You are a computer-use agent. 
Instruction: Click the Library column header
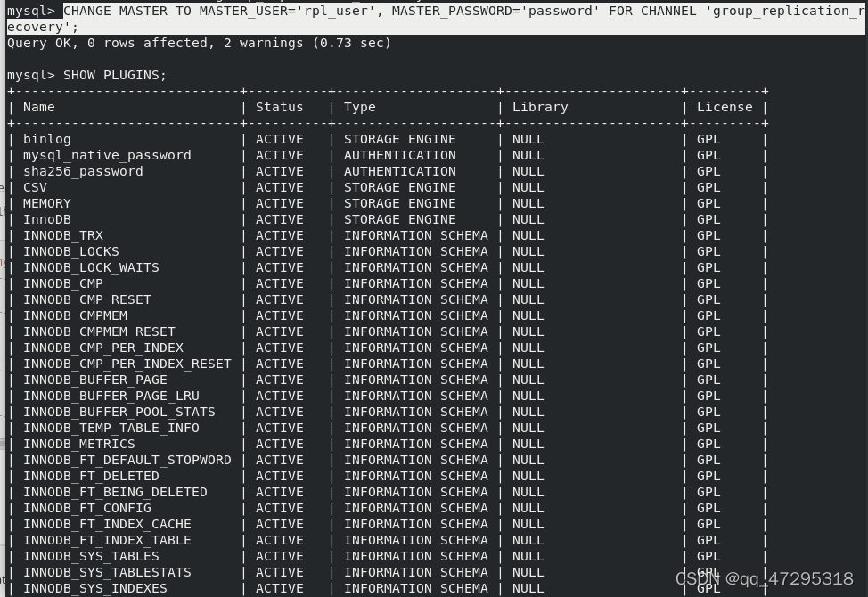(540, 107)
